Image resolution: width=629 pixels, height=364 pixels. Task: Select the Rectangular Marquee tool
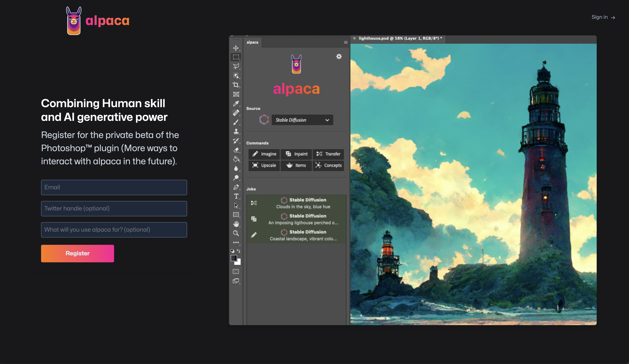236,57
